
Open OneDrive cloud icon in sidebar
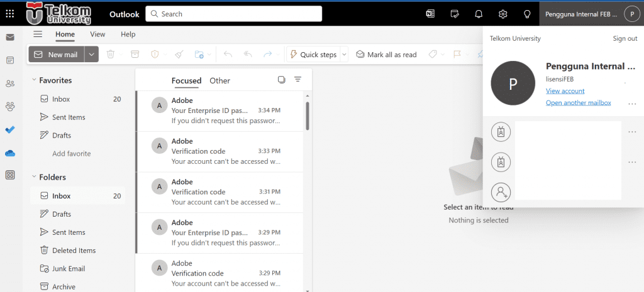[x=10, y=153]
